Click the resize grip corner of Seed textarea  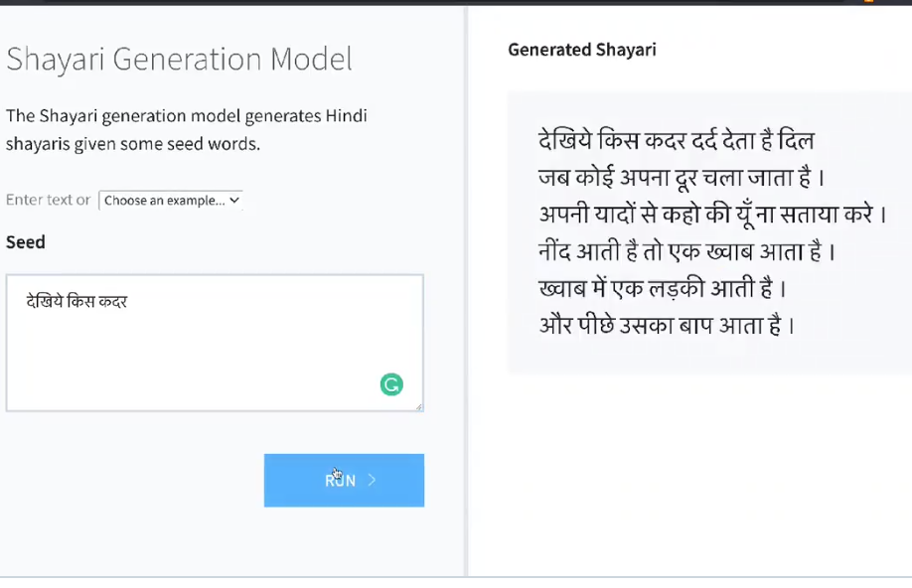419,406
